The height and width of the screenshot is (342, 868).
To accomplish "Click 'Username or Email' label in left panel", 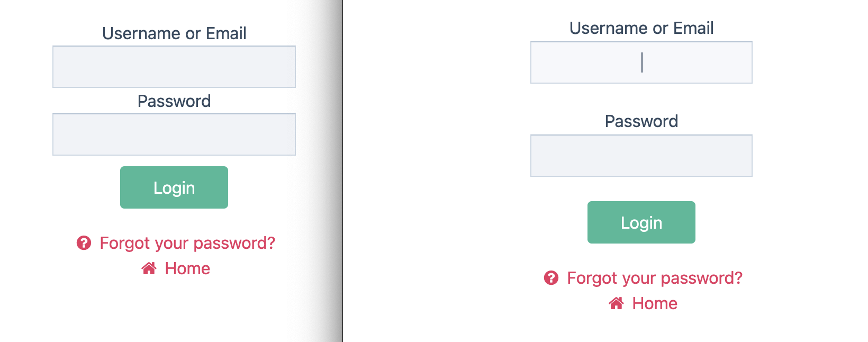I will click(x=174, y=33).
